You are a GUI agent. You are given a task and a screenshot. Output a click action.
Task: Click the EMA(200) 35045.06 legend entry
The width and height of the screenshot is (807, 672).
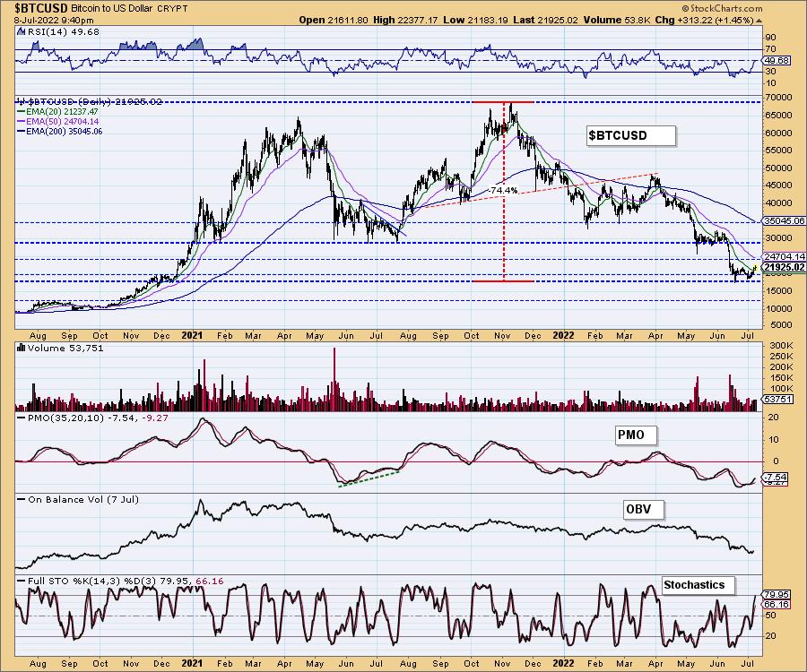click(60, 131)
